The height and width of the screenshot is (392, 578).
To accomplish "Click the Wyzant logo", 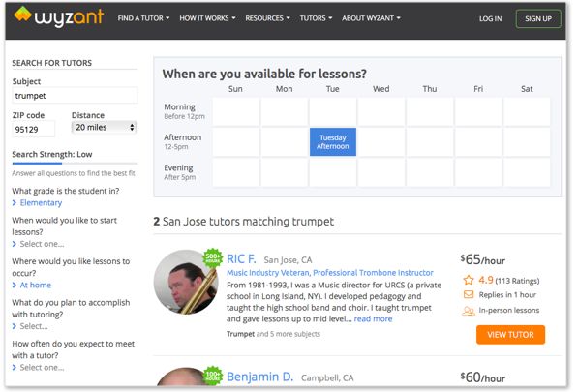I will point(59,17).
